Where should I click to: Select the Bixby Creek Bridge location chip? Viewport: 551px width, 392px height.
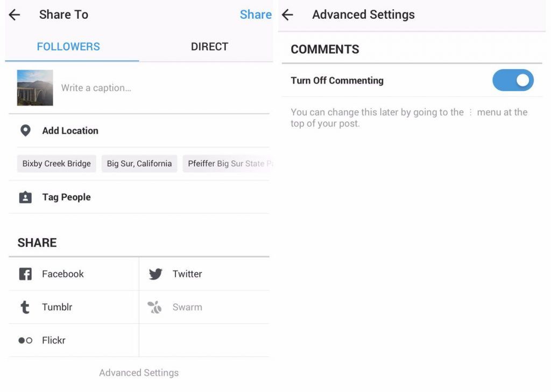[x=56, y=164]
